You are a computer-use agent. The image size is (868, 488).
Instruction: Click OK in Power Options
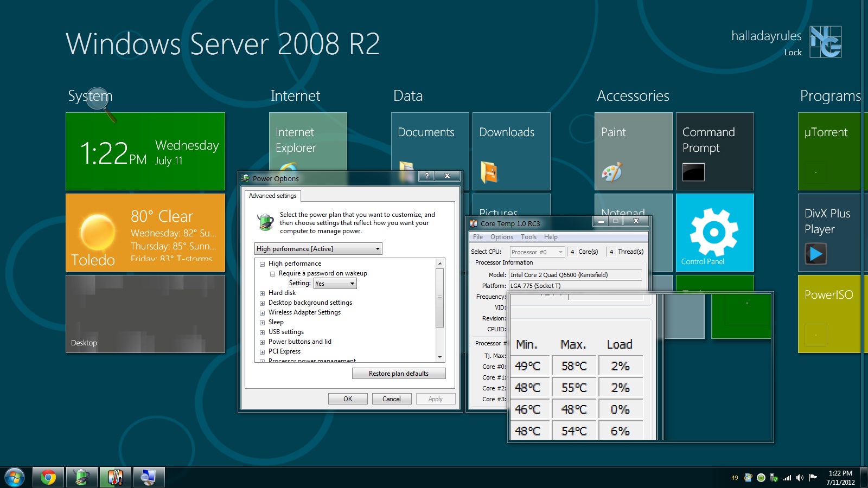(348, 399)
